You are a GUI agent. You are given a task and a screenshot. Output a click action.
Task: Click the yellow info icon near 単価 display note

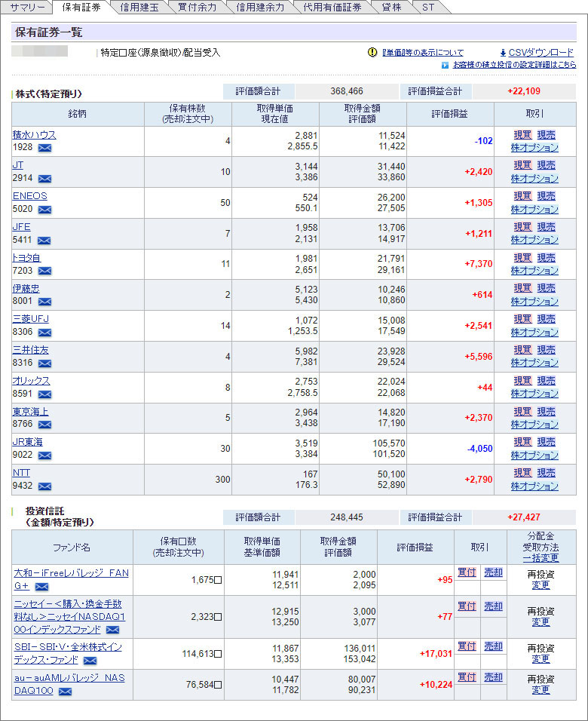click(372, 53)
